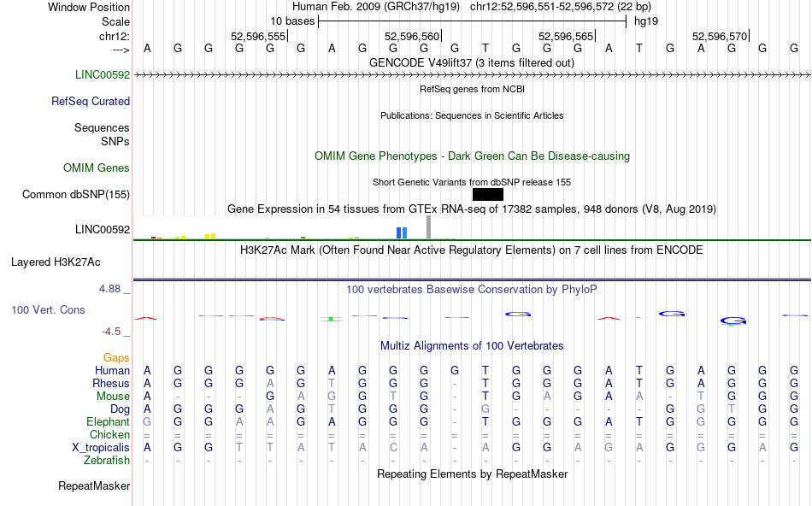
Task: Click the 52,596,565 coordinate marker
Action: coord(566,36)
